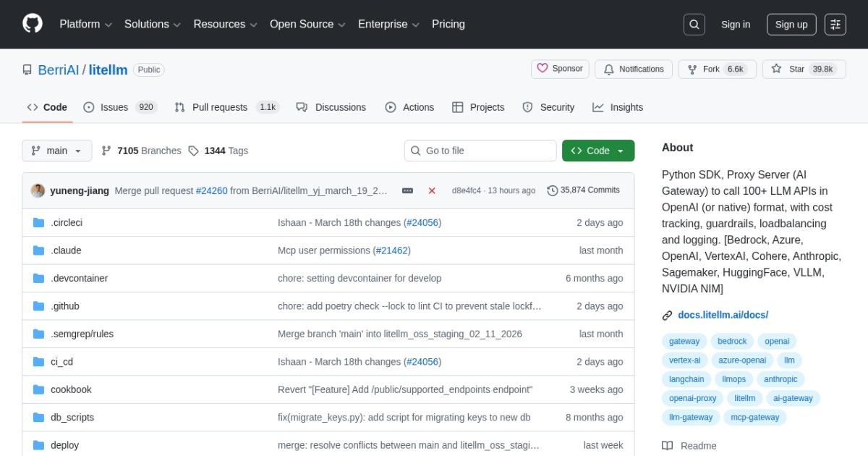Click yuneng-jiang's avatar image
Image resolution: width=868 pixels, height=456 pixels.
point(38,190)
